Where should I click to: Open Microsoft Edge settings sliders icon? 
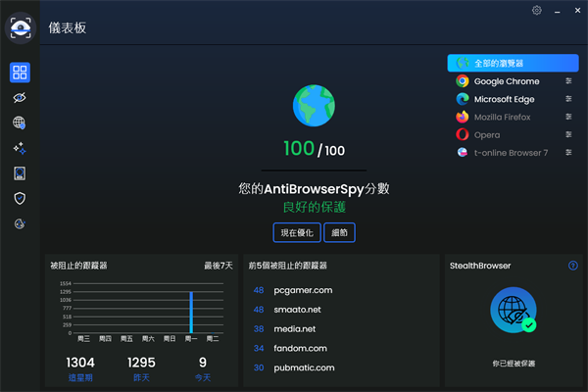[x=568, y=100]
